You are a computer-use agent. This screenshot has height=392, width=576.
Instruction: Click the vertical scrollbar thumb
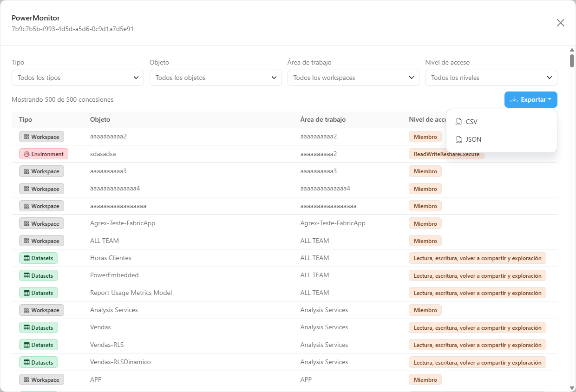point(572,61)
